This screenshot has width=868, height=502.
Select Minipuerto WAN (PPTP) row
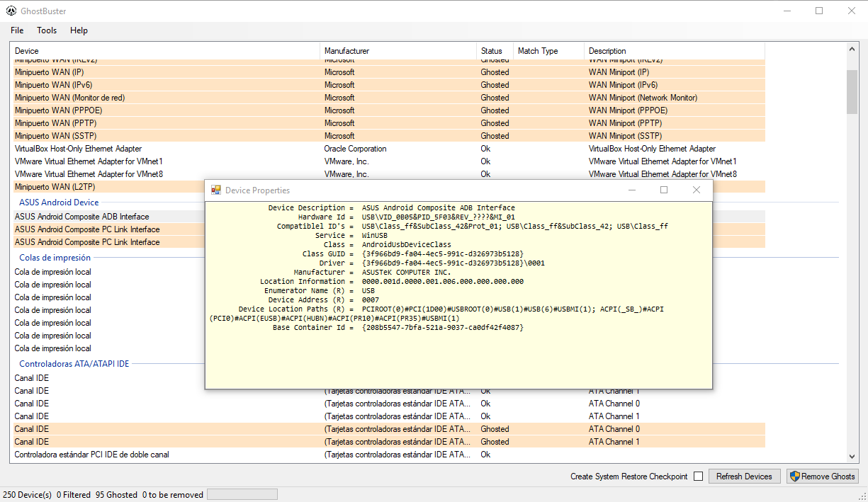388,123
